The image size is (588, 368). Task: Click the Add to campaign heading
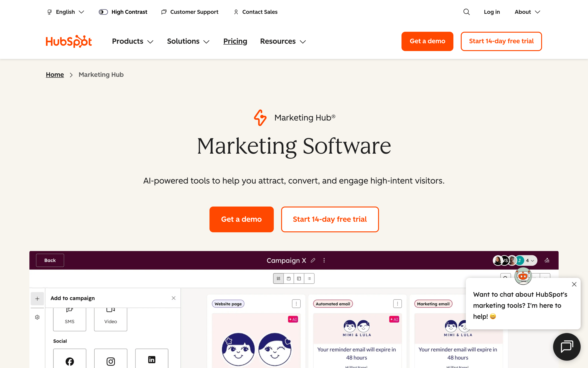tap(73, 298)
